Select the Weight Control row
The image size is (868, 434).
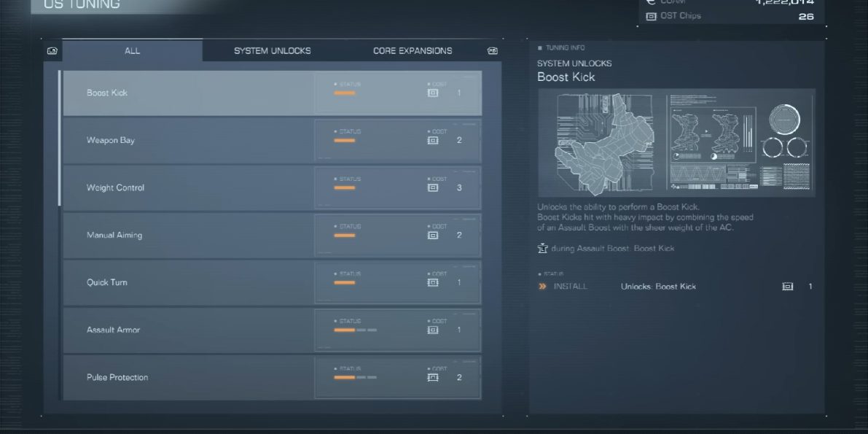pyautogui.click(x=273, y=188)
